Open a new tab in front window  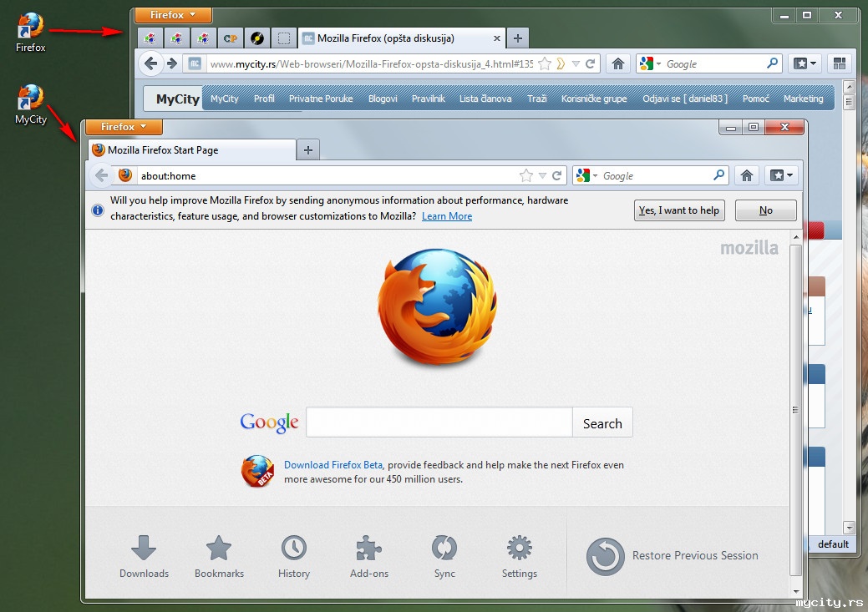click(308, 150)
